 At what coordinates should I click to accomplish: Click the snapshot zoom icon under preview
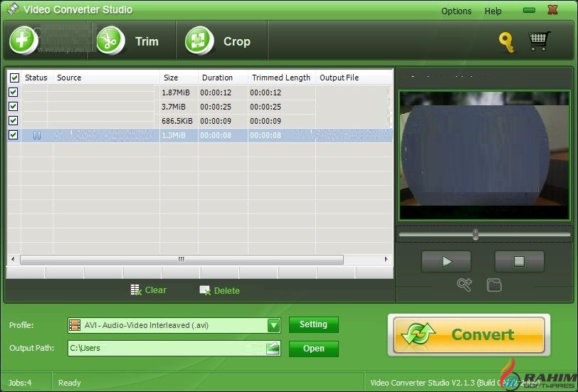(464, 285)
